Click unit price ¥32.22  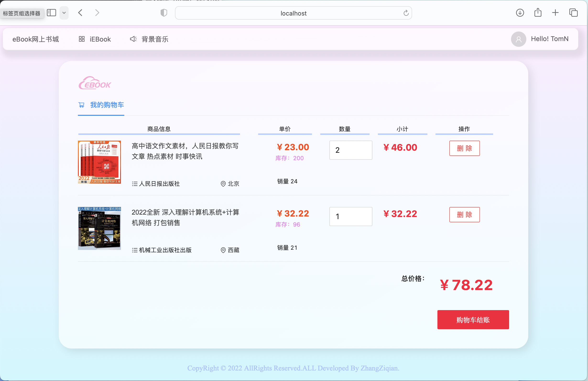pyautogui.click(x=293, y=213)
